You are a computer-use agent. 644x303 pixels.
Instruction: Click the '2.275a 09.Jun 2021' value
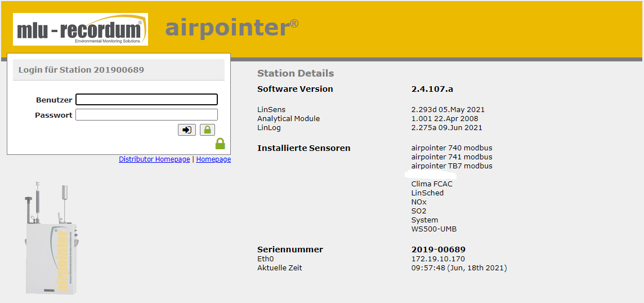(447, 128)
